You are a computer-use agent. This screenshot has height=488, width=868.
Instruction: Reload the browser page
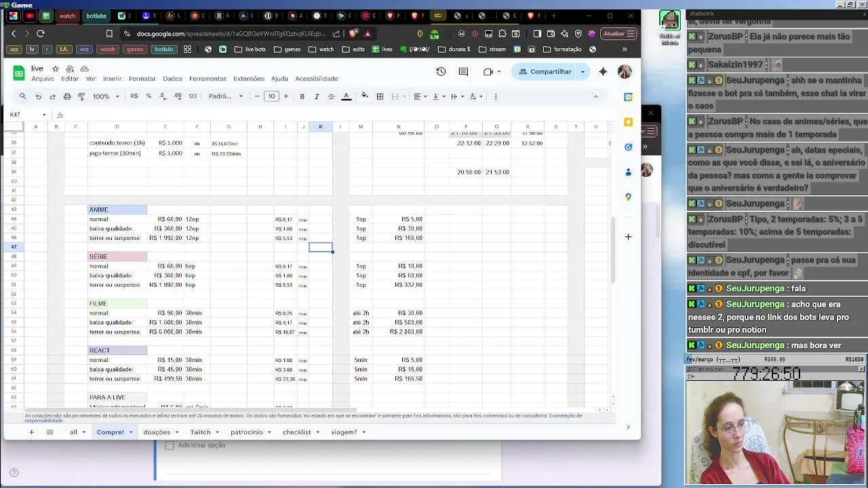pyautogui.click(x=41, y=33)
